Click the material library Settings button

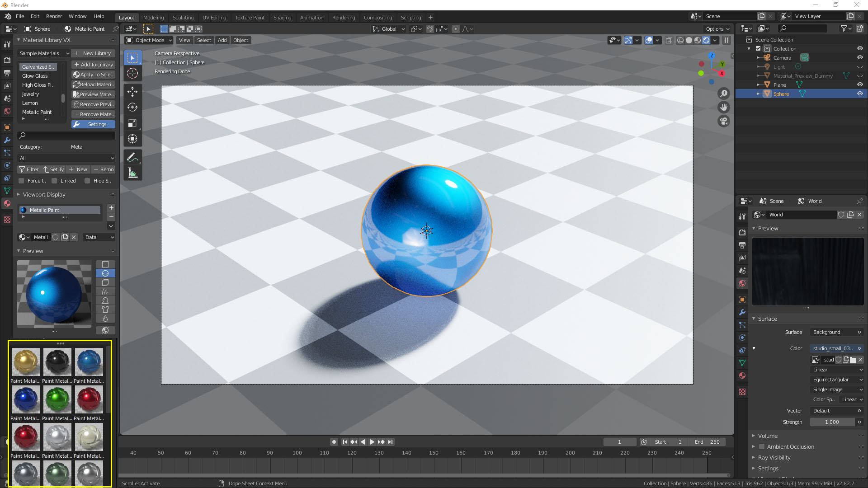coord(94,124)
